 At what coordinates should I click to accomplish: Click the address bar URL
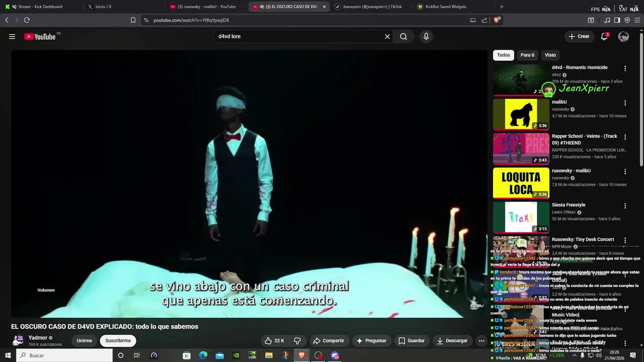click(x=191, y=20)
